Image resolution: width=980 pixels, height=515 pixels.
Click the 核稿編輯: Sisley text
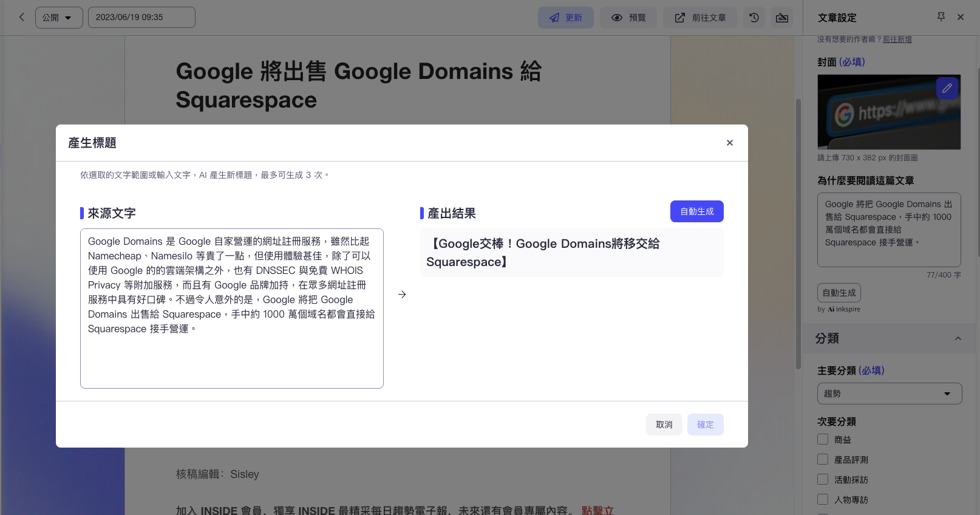[217, 474]
